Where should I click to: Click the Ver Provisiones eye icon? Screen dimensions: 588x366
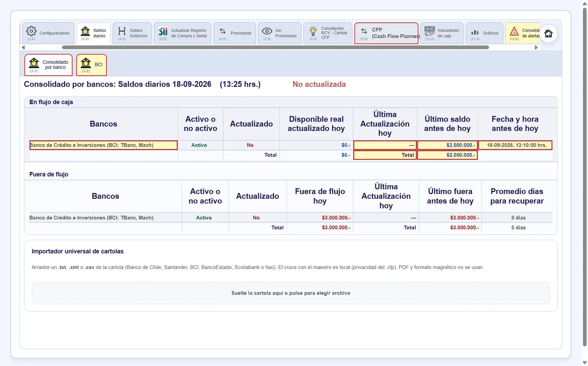tap(267, 31)
